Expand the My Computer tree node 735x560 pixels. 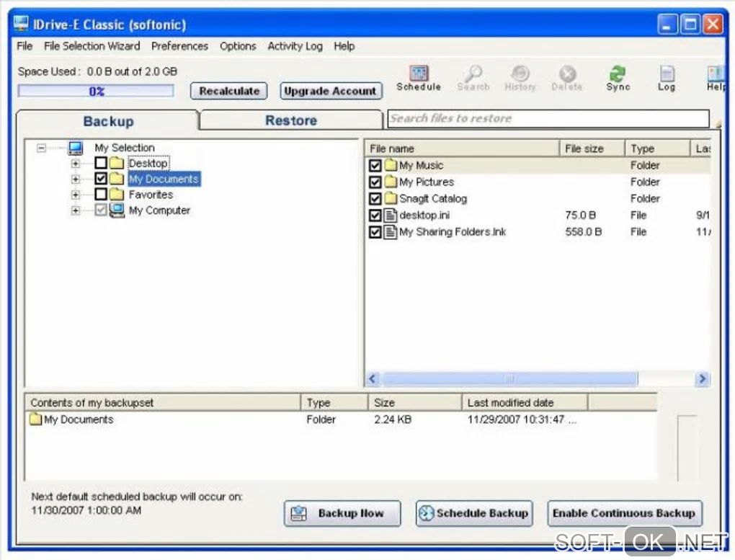point(75,210)
